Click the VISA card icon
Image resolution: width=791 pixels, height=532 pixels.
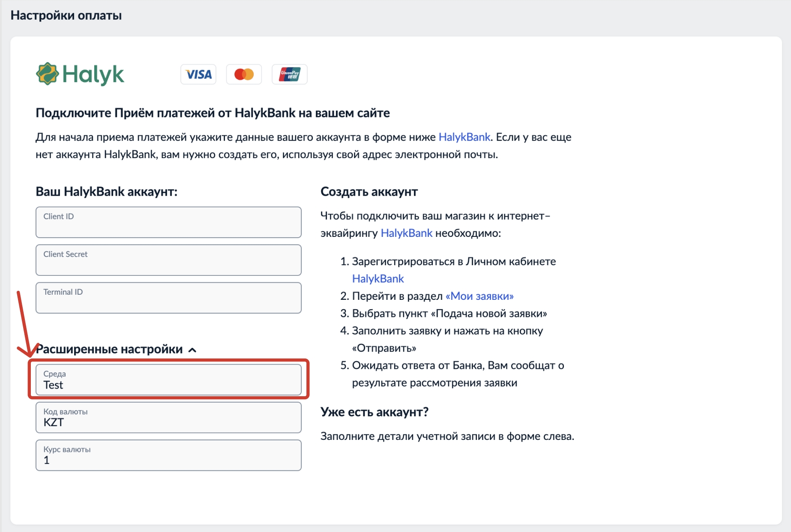point(198,75)
